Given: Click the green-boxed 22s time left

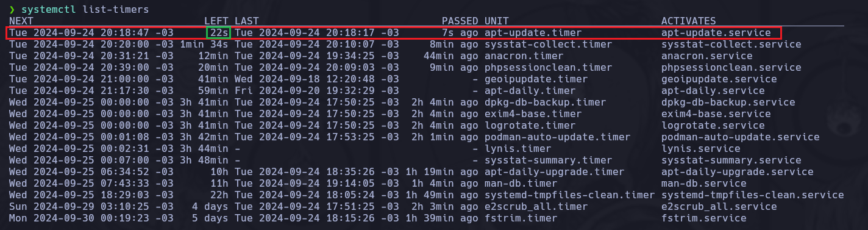Looking at the screenshot, I should [219, 33].
